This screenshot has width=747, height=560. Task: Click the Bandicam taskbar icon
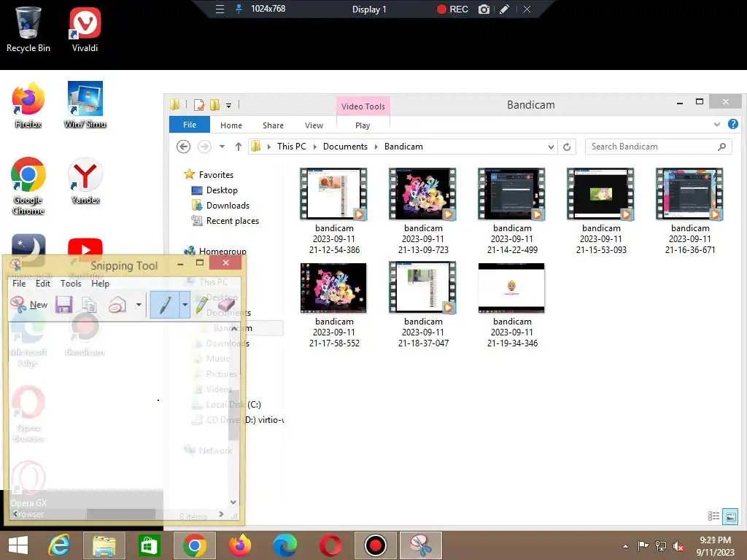[x=376, y=545]
